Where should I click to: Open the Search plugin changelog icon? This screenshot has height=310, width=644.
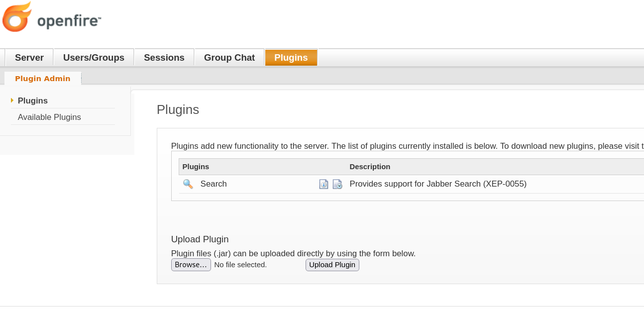pyautogui.click(x=337, y=184)
